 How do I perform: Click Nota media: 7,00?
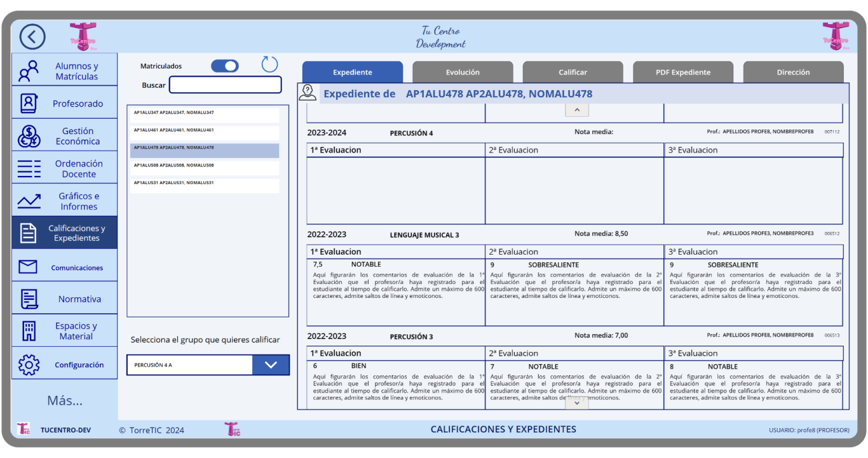(601, 335)
